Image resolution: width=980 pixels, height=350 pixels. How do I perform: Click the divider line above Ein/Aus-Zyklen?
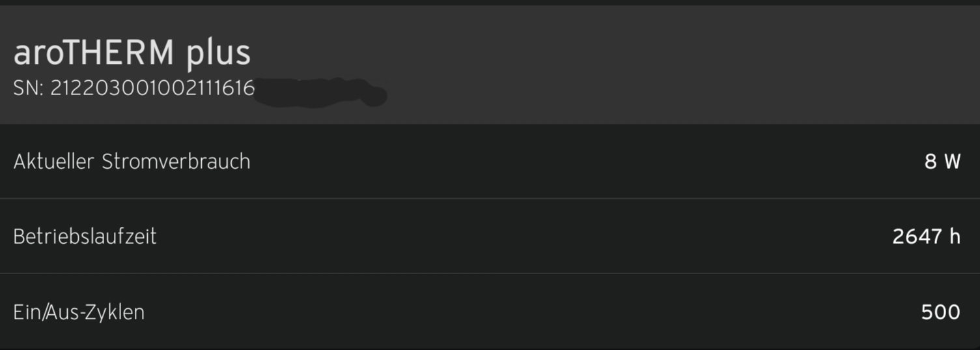click(x=490, y=274)
